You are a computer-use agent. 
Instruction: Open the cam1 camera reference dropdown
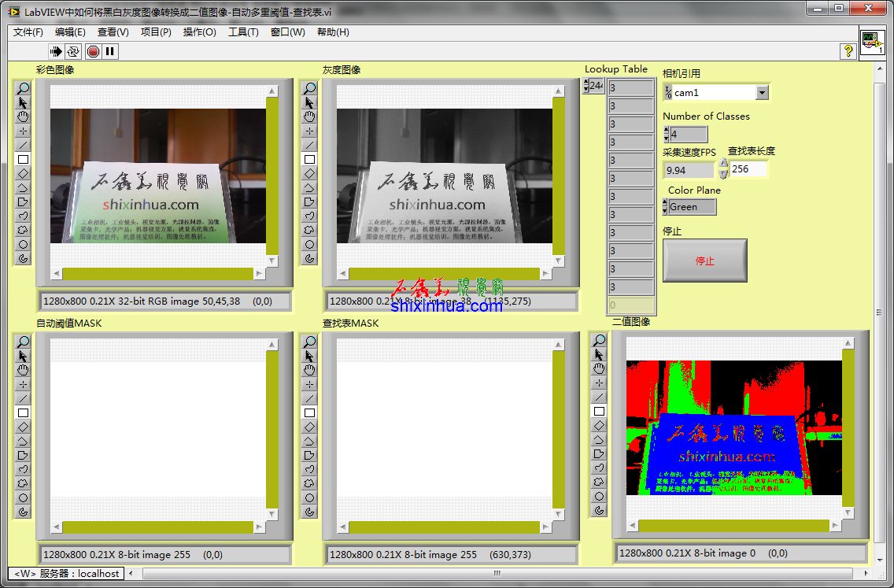(761, 93)
